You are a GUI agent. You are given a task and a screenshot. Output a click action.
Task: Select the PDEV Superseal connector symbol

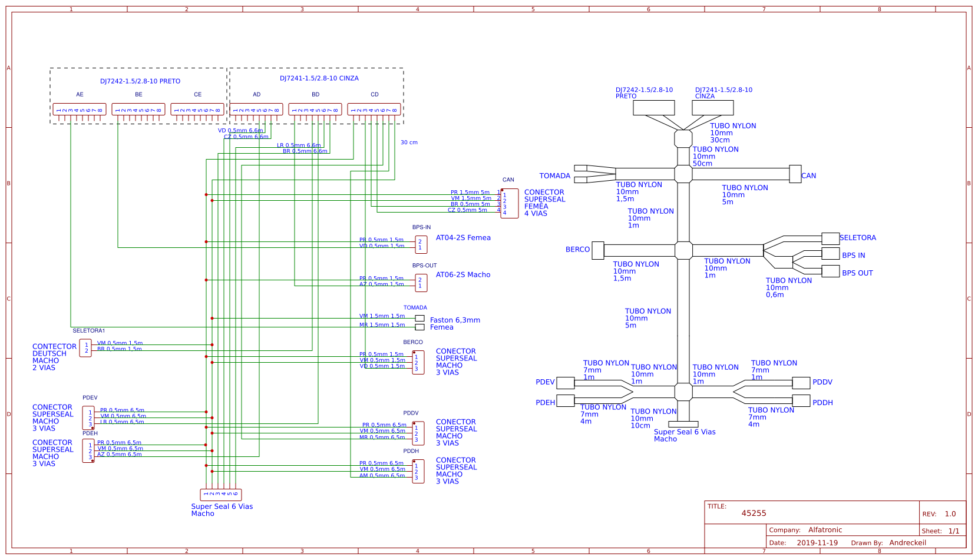87,417
